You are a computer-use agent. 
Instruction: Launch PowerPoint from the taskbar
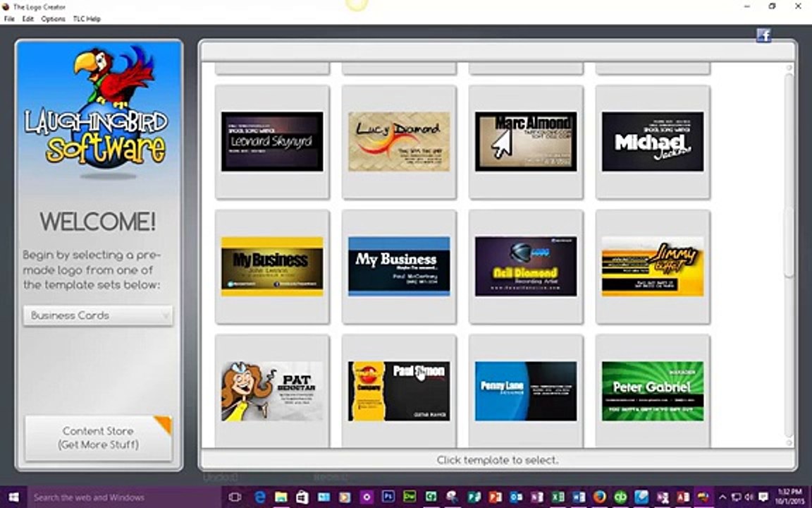click(x=495, y=497)
